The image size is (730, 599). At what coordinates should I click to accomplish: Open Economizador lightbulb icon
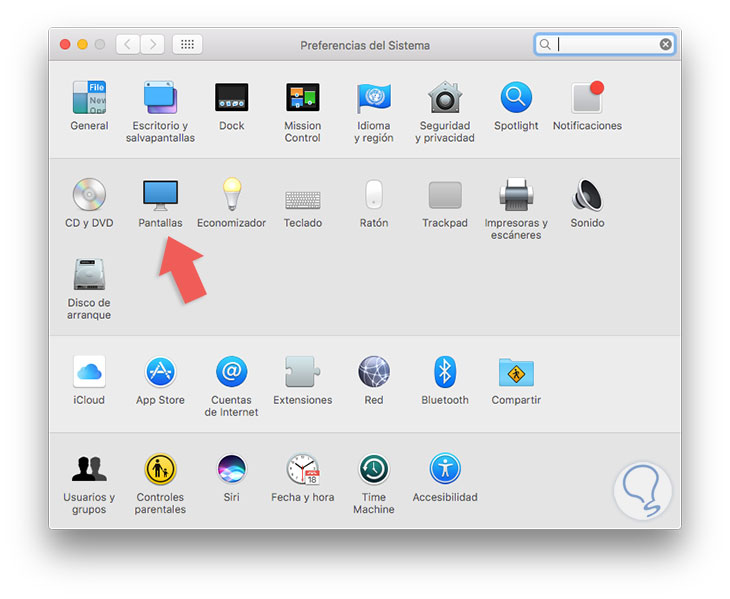click(231, 195)
